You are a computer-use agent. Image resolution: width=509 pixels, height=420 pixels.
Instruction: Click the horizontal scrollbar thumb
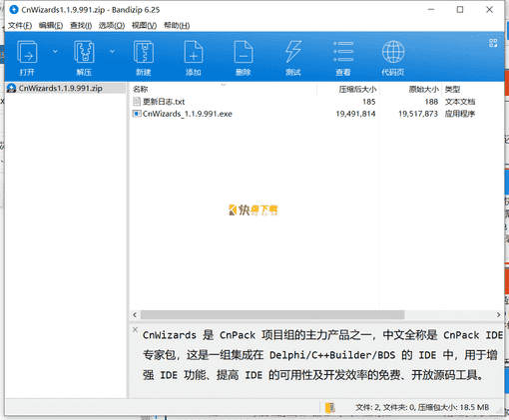tap(272, 314)
